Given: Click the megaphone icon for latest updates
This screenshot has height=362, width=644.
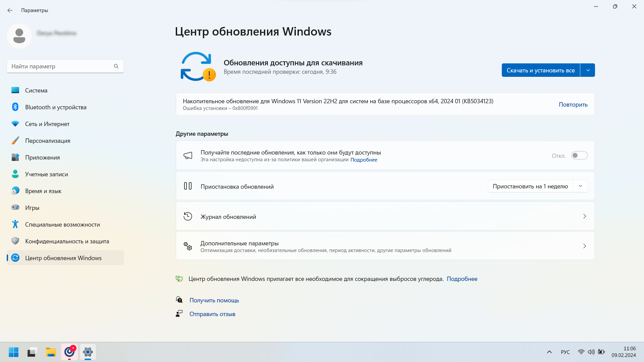Looking at the screenshot, I should pyautogui.click(x=188, y=155).
